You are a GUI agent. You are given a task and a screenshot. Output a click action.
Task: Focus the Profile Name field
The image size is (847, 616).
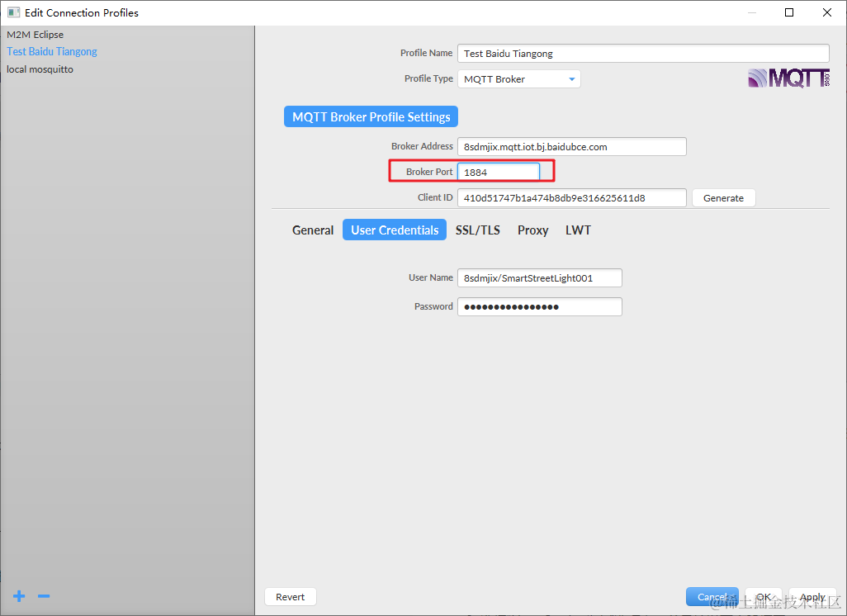pos(643,54)
